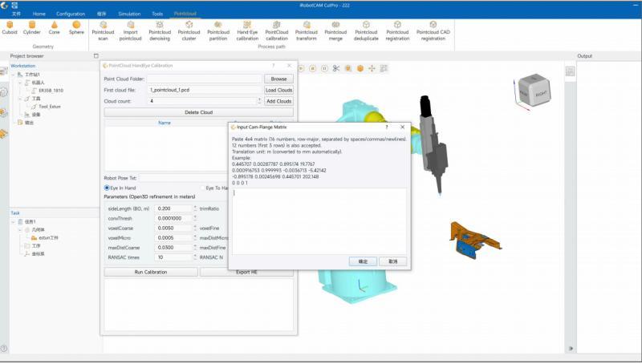Open Import pointcloud tool

[x=130, y=31]
